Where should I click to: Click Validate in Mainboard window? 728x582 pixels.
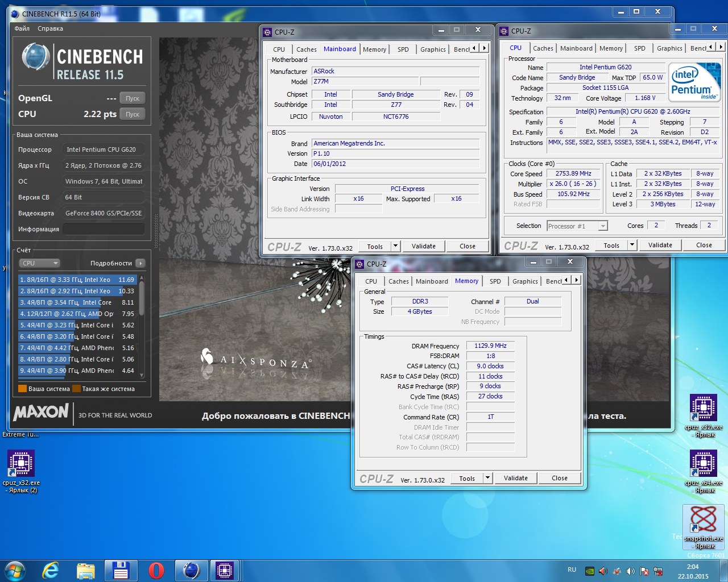pos(424,246)
